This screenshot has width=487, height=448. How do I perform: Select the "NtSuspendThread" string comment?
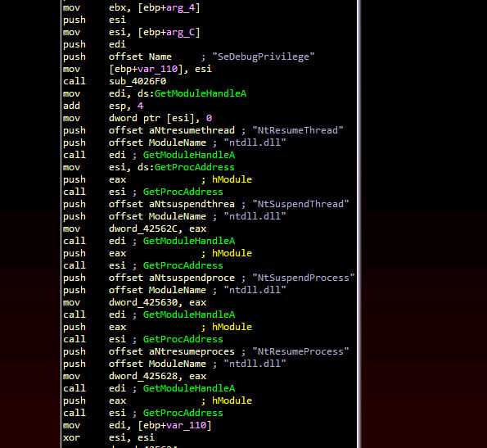(300, 204)
